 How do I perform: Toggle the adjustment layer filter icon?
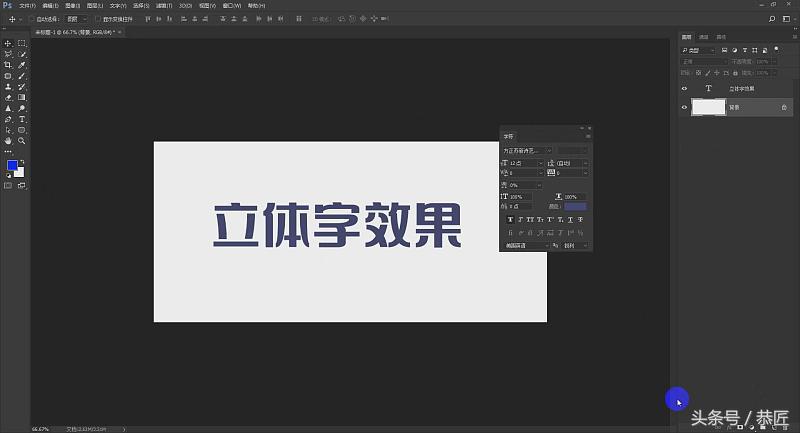[734, 50]
